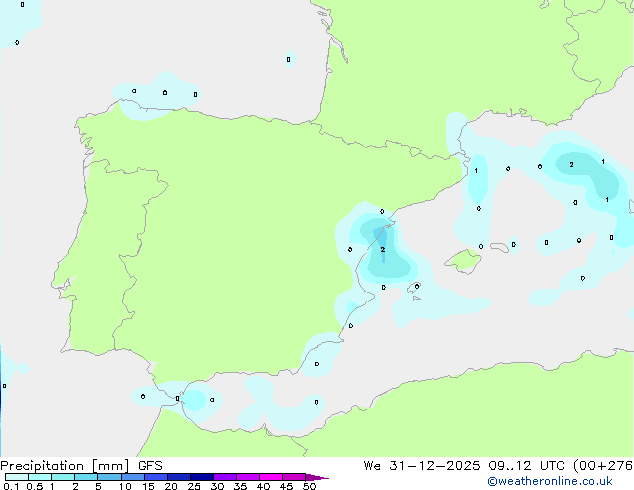Click the date 'We 31-12-2025' text

pyautogui.click(x=422, y=466)
